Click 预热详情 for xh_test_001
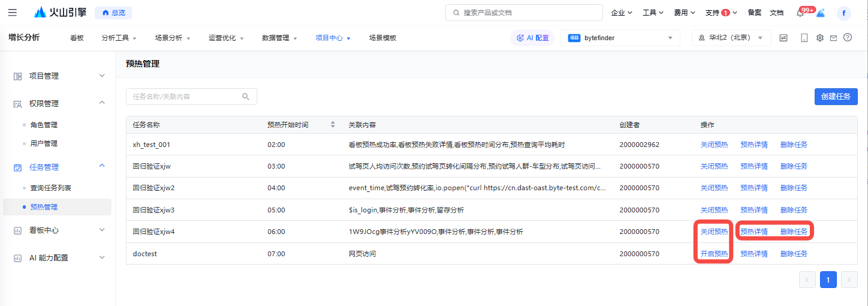 (754, 145)
